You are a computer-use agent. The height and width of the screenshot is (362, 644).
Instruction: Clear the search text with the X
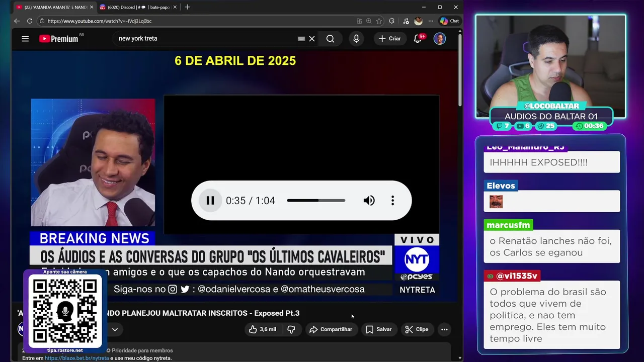pyautogui.click(x=312, y=39)
